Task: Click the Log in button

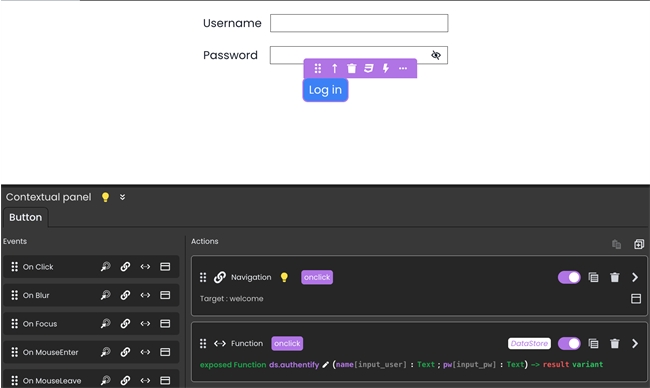Action: click(x=325, y=90)
